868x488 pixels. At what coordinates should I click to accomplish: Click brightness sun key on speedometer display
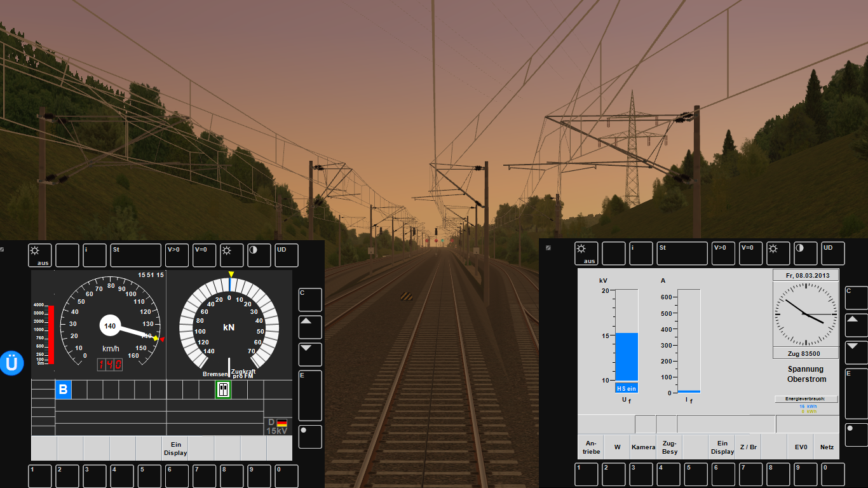[x=232, y=255]
